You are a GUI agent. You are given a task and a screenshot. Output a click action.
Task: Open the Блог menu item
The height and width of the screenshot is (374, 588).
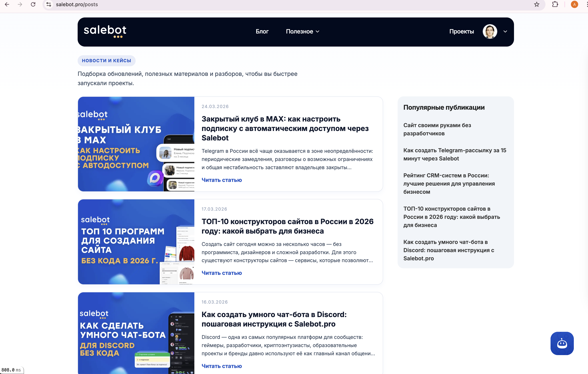tap(262, 31)
